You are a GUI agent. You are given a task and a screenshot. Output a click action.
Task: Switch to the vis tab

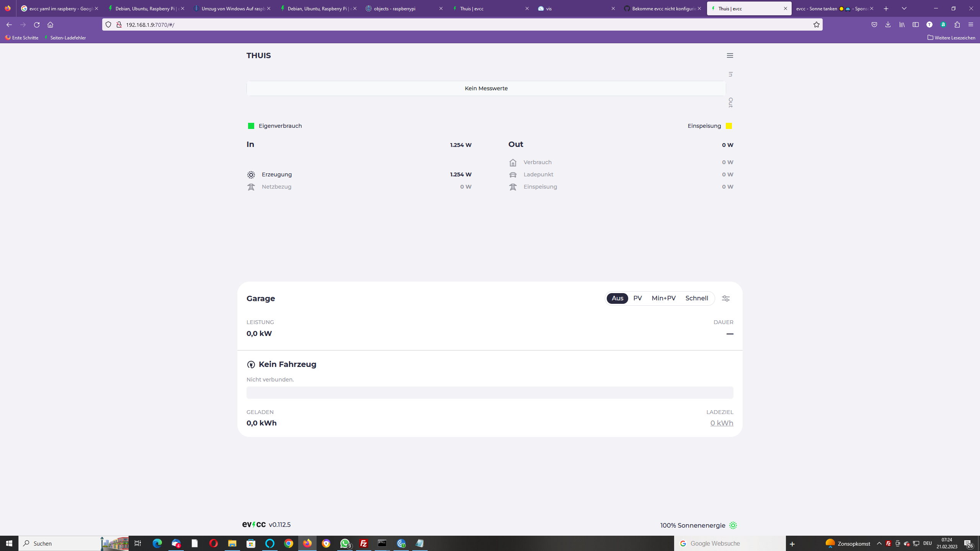point(576,8)
